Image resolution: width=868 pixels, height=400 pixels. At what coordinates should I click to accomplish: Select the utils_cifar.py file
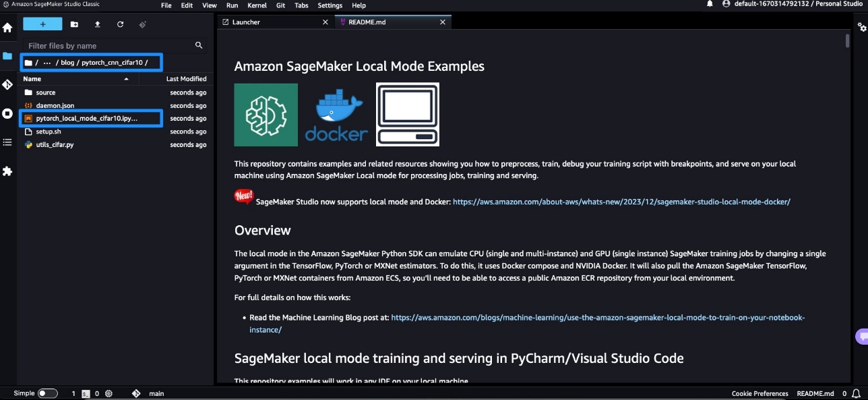pos(115,144)
